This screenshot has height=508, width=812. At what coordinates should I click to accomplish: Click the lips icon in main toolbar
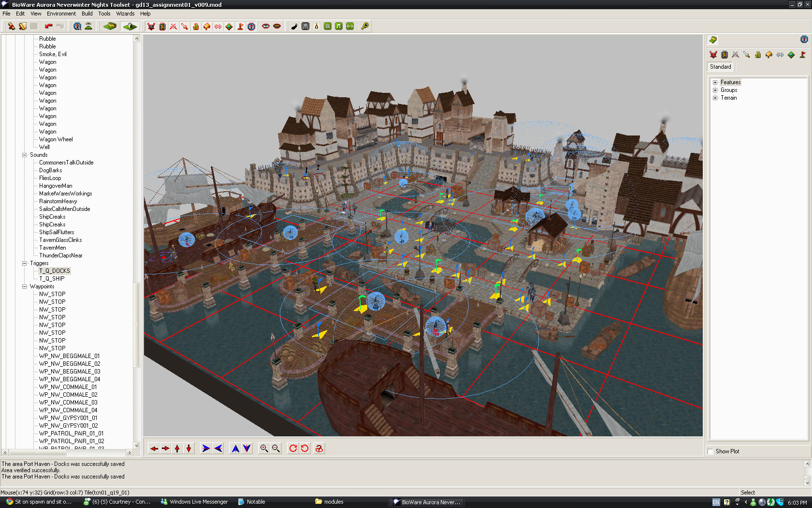point(277,26)
